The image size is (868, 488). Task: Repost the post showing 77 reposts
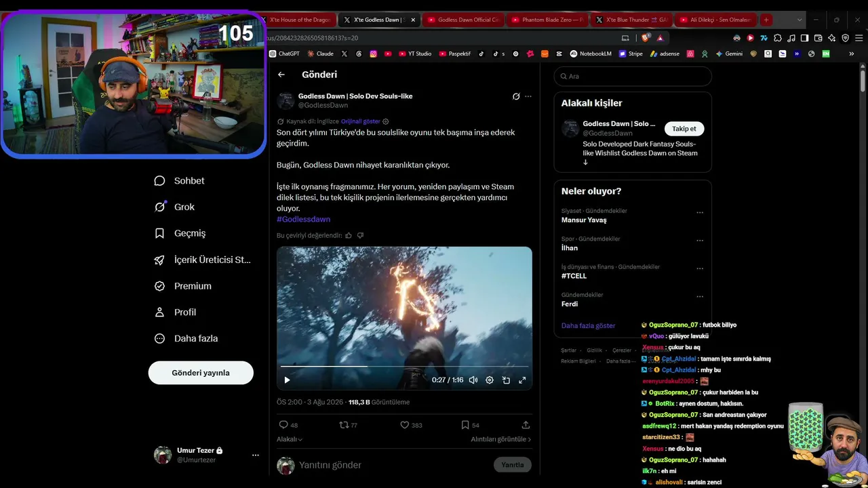tap(344, 425)
